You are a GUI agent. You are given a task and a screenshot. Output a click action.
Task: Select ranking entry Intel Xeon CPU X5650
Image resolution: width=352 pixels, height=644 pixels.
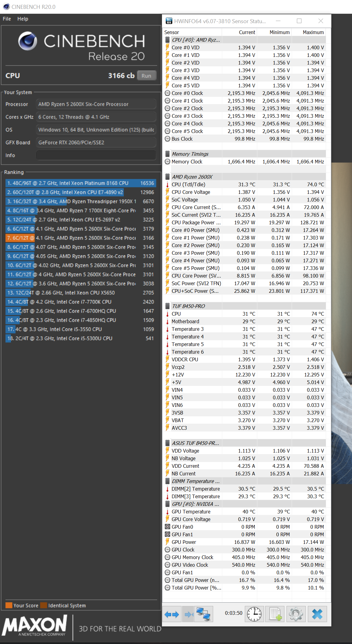click(81, 293)
